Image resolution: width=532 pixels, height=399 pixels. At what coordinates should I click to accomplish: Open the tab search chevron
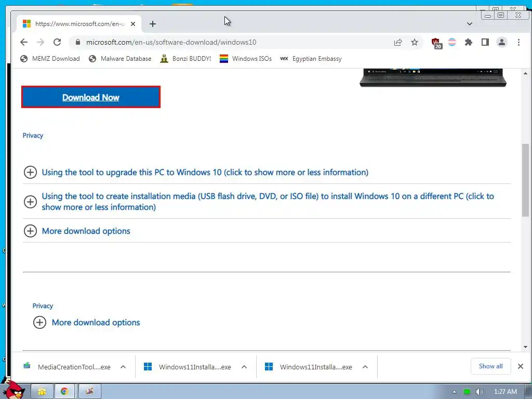(470, 24)
